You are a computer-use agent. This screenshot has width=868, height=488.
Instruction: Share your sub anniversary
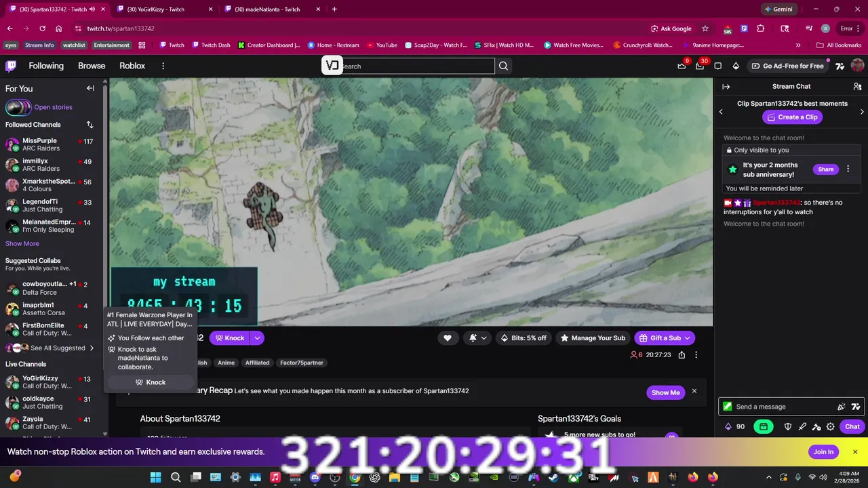point(826,169)
